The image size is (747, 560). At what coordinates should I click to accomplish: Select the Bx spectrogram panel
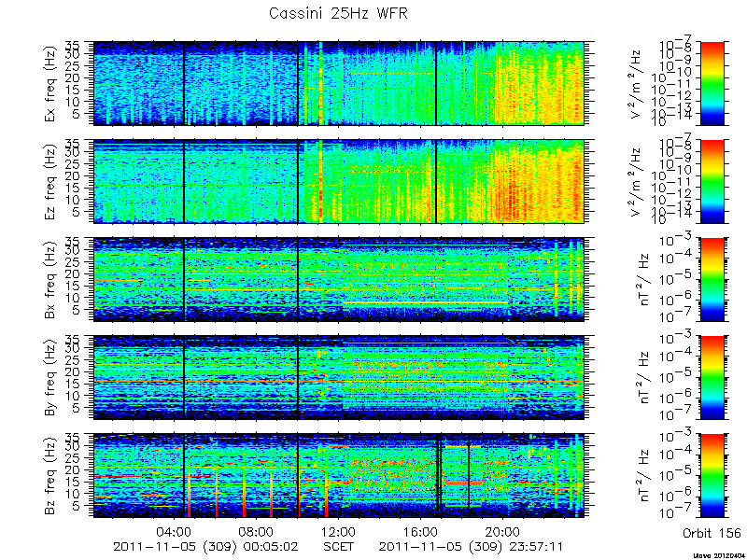(x=339, y=279)
